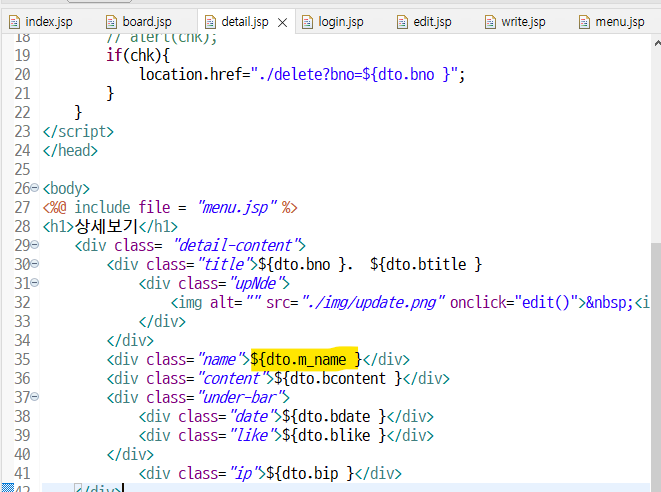Collapse the body tag at line 26
This screenshot has height=492, width=661.
pyautogui.click(x=35, y=188)
